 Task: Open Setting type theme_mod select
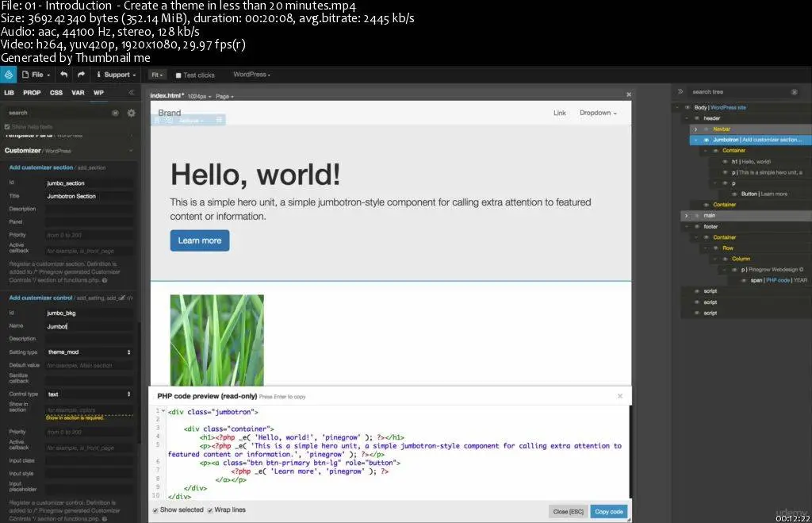89,352
